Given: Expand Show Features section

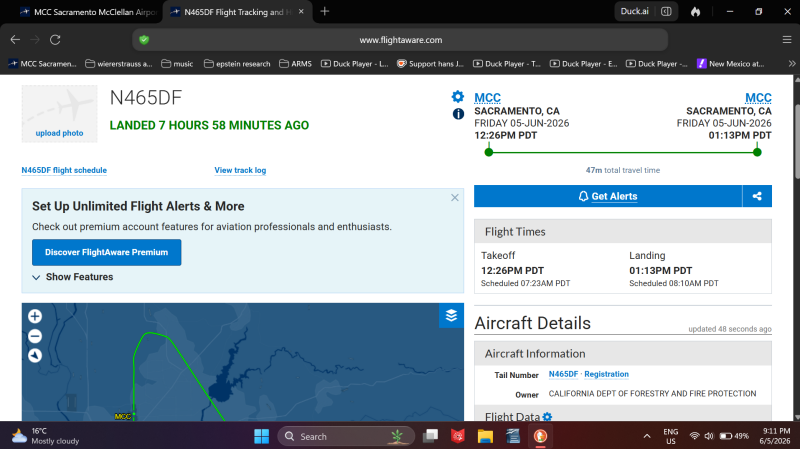Looking at the screenshot, I should pyautogui.click(x=72, y=277).
